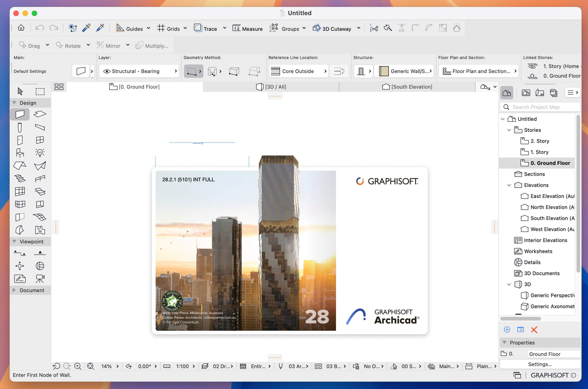Image resolution: width=588 pixels, height=389 pixels.
Task: Select the Roof tool
Action: 20,166
